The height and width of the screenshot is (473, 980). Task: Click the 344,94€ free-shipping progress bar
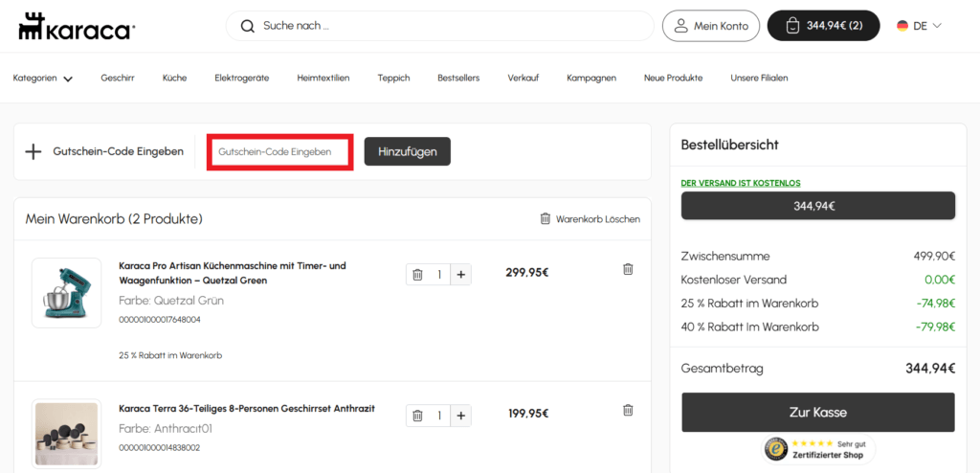[x=818, y=206]
